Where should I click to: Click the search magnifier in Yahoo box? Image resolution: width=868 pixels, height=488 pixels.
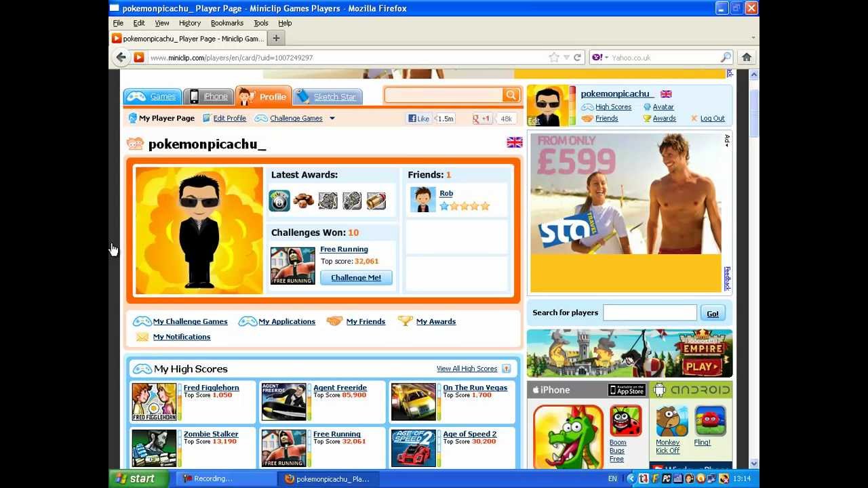(726, 58)
